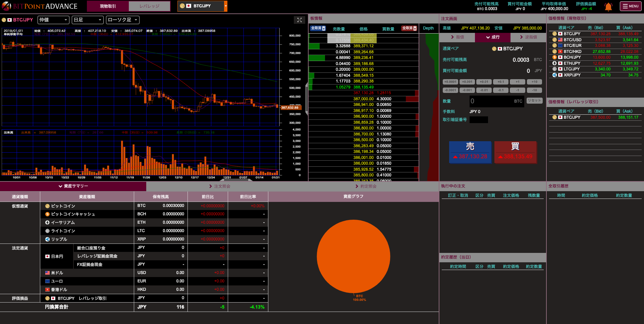Click the Bitcoin Cash icon in asset summary

[x=47, y=214]
